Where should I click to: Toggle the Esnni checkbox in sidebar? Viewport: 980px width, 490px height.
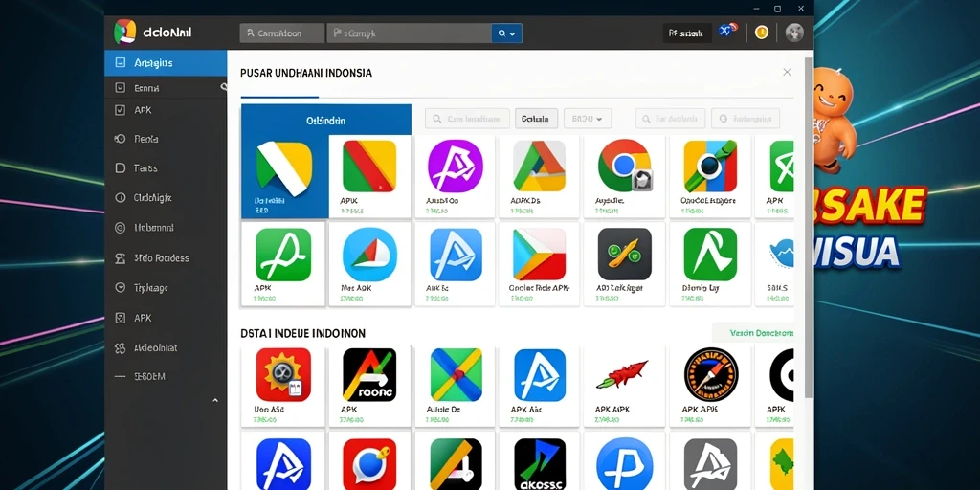pyautogui.click(x=121, y=88)
